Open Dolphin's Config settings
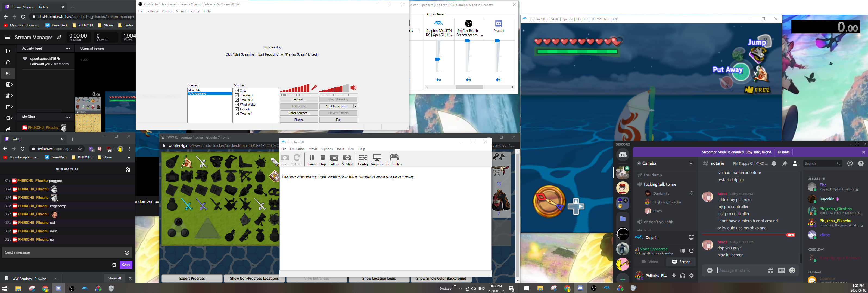Screen dimensions: 868x293 [363, 160]
